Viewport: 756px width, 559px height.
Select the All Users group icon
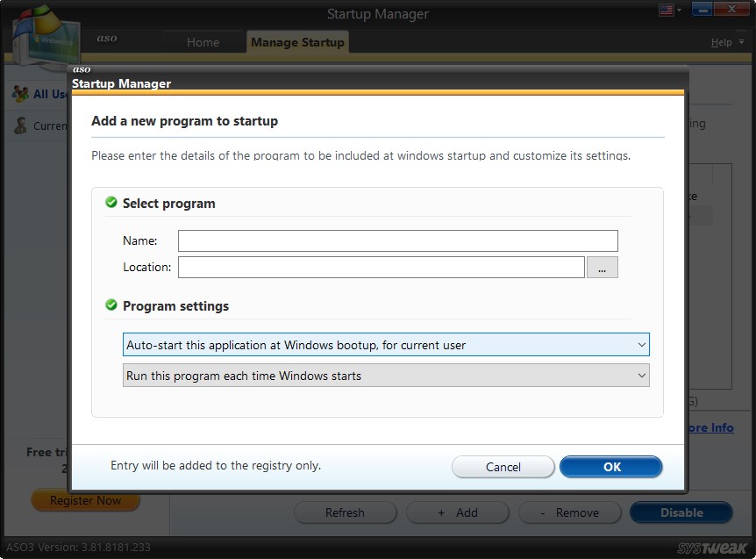coord(18,94)
